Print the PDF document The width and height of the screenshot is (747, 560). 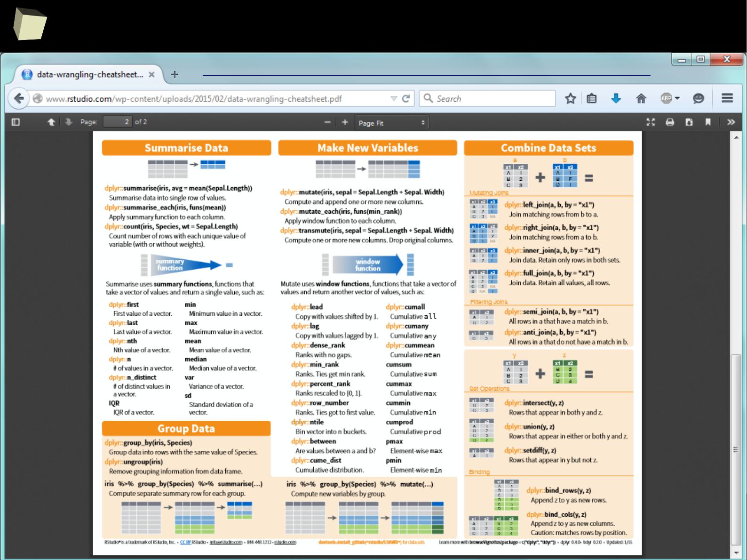tap(670, 122)
